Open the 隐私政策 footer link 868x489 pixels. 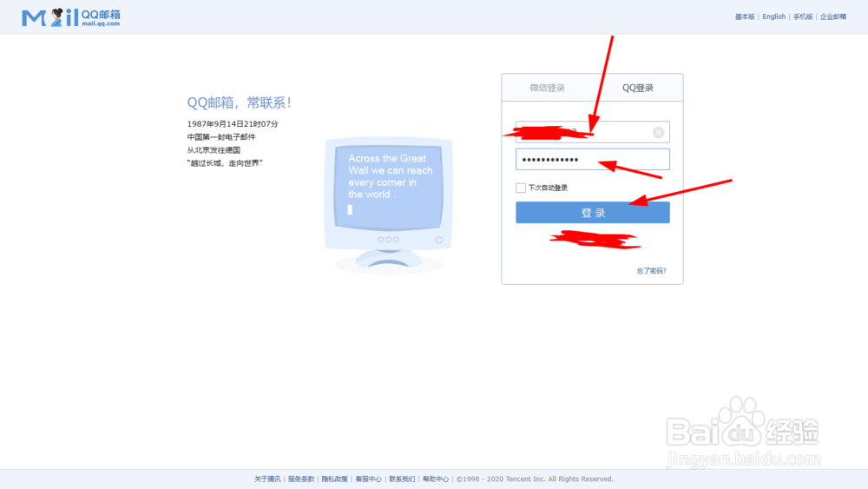(335, 479)
